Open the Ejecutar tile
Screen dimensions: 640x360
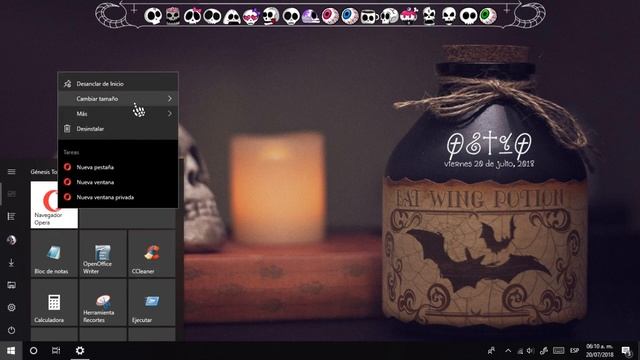[151, 302]
